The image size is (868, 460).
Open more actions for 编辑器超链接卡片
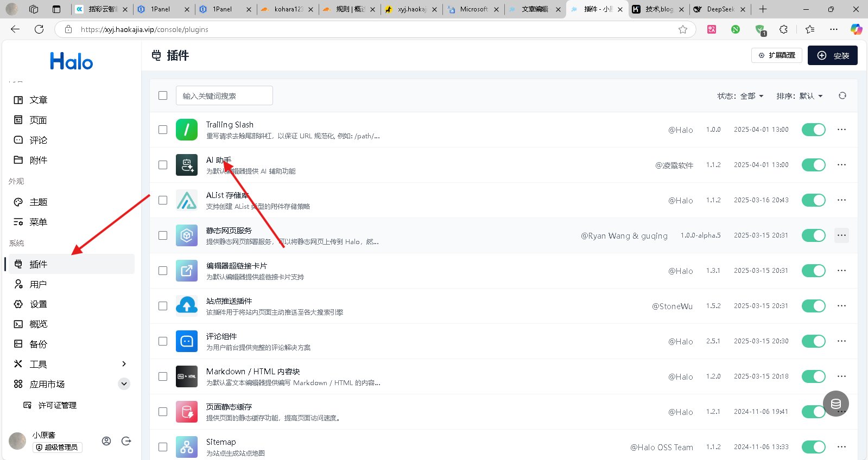841,271
